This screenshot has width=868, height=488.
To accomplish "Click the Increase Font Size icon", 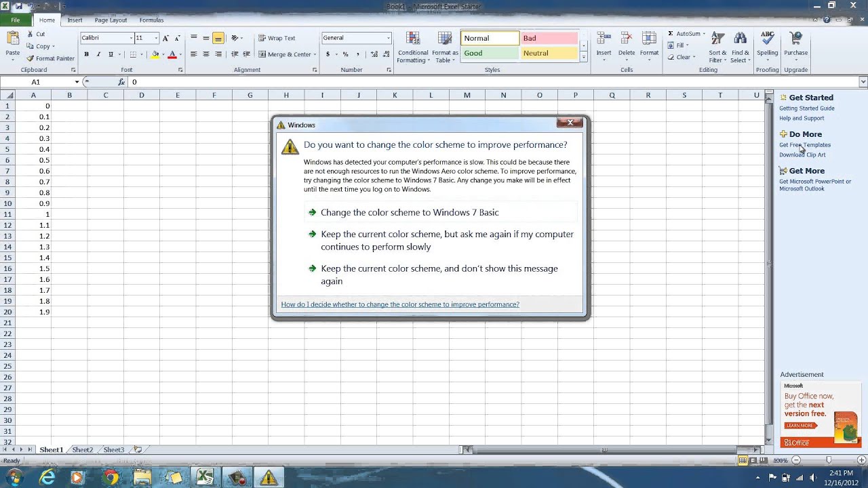I will 166,38.
